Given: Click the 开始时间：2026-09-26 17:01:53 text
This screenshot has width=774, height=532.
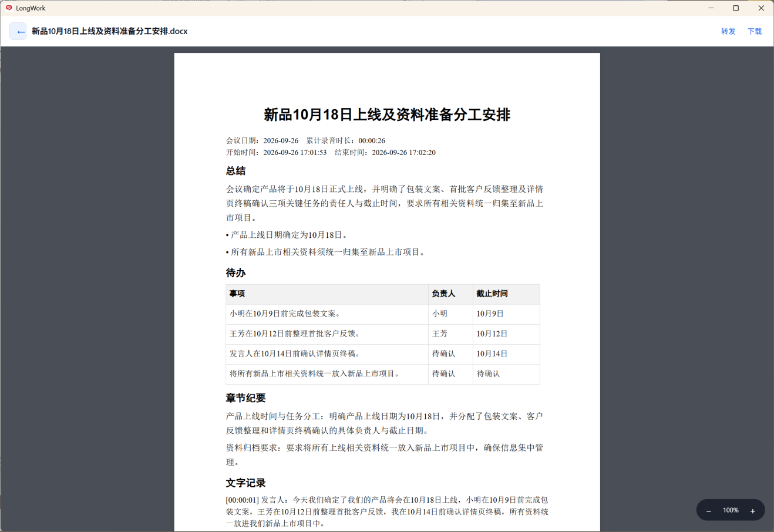Looking at the screenshot, I should tap(277, 153).
